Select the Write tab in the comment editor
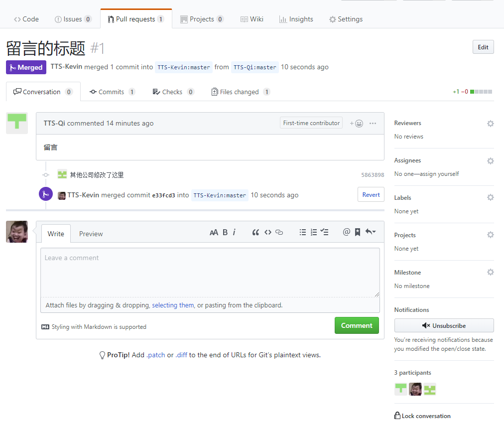Image resolution: width=504 pixels, height=436 pixels. pos(56,234)
